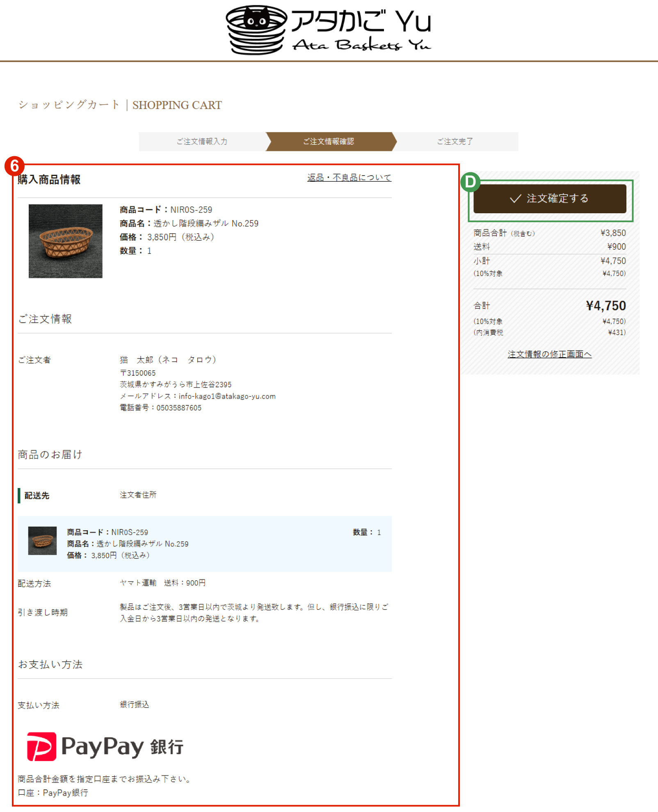Open the basket product photo under 購入商品情報
This screenshot has height=812, width=658.
[65, 241]
